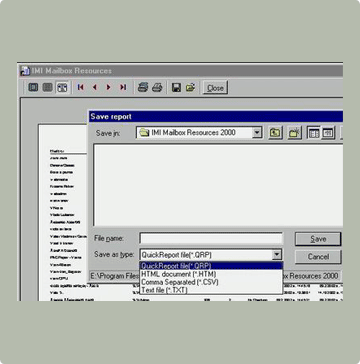
Task: Toggle the zoom-to-width view icon
Action: 62,87
